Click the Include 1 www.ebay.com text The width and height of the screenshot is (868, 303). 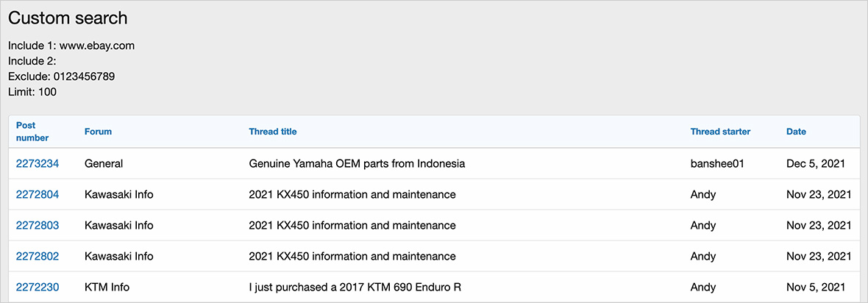coord(71,46)
